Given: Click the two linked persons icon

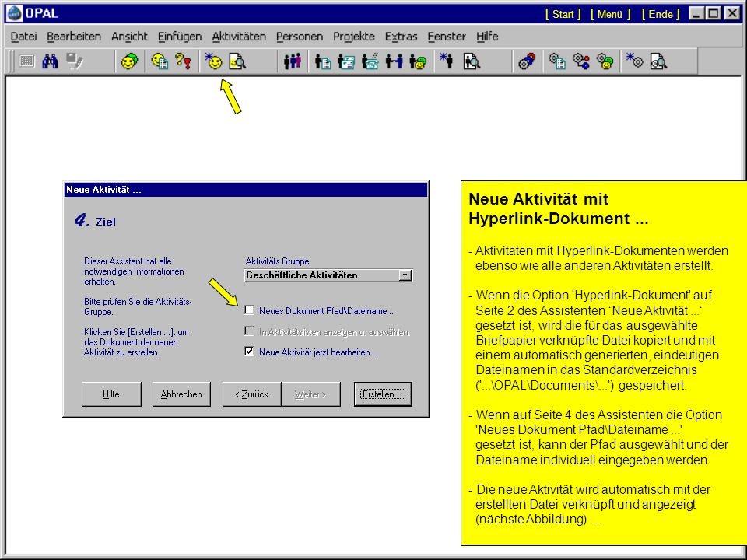Looking at the screenshot, I should (x=394, y=61).
